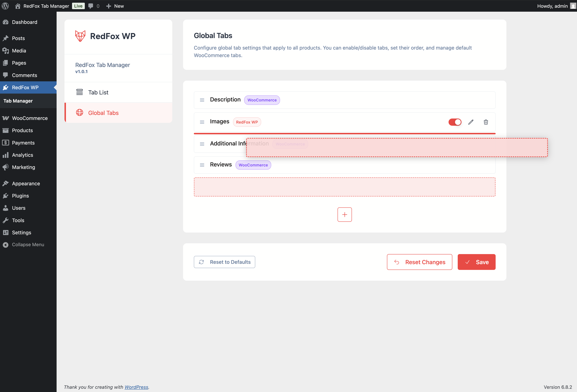Open the WordPress footer link

click(136, 387)
